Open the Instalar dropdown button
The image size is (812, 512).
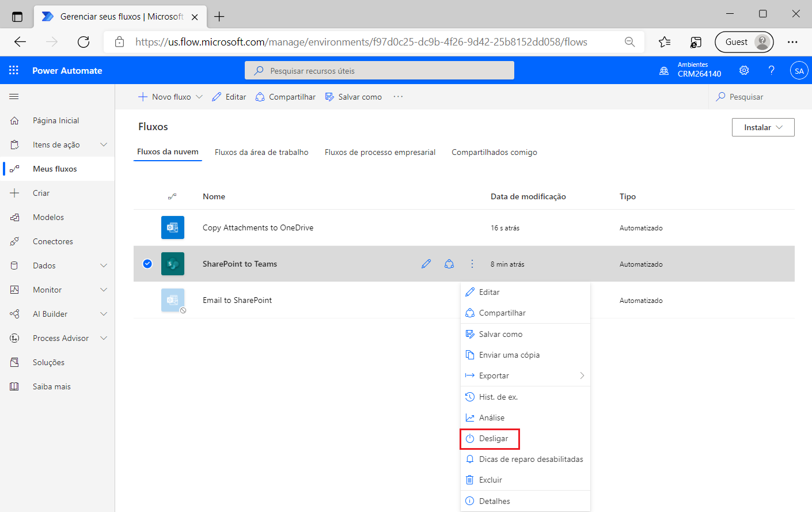[763, 127]
